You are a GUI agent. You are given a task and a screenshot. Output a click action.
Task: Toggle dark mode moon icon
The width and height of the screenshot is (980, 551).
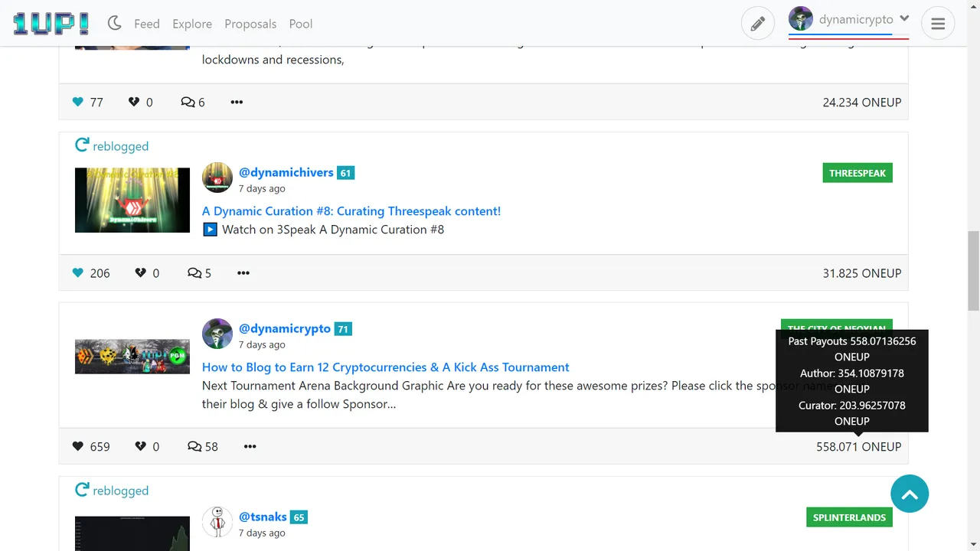(115, 24)
